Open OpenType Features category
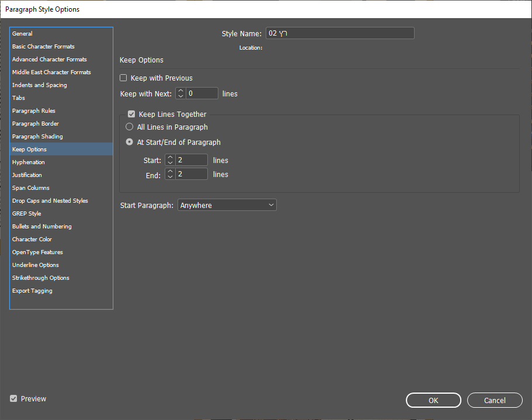The width and height of the screenshot is (532, 420). tap(61, 252)
